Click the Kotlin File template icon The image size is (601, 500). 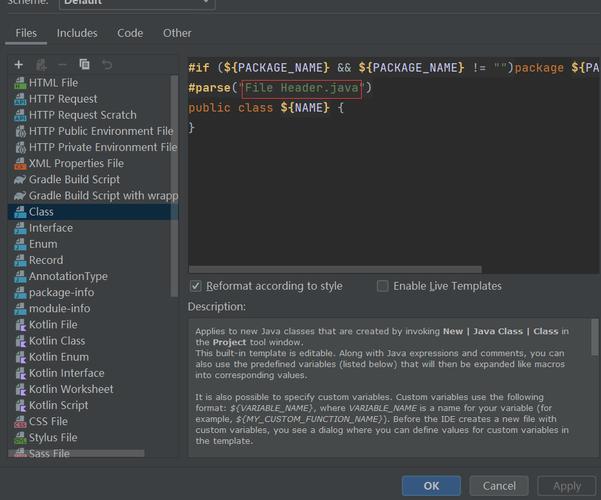click(x=20, y=324)
